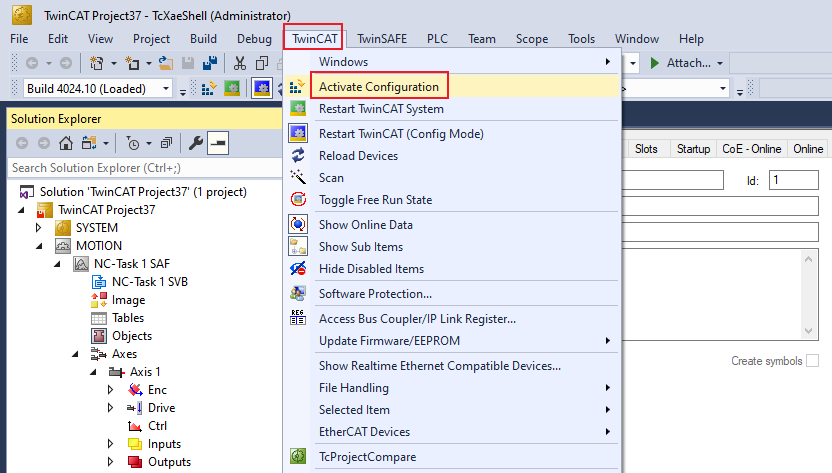Click the green Attach play arrow

pyautogui.click(x=655, y=63)
